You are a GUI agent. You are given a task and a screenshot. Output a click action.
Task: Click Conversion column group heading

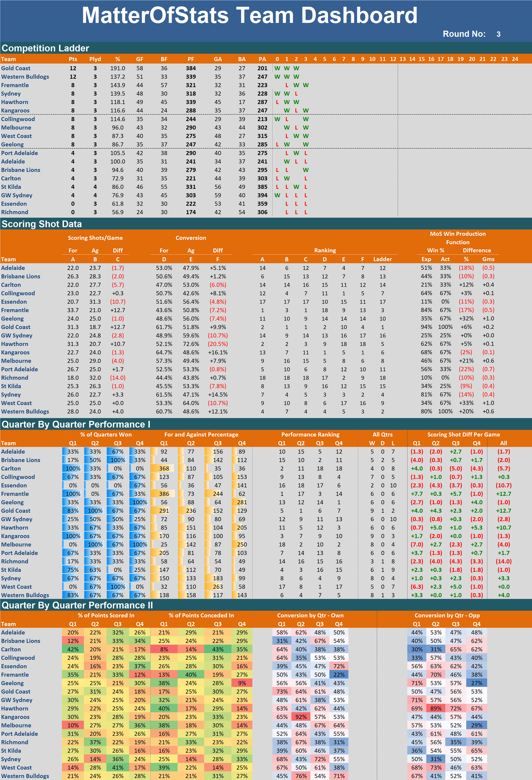[x=190, y=238]
